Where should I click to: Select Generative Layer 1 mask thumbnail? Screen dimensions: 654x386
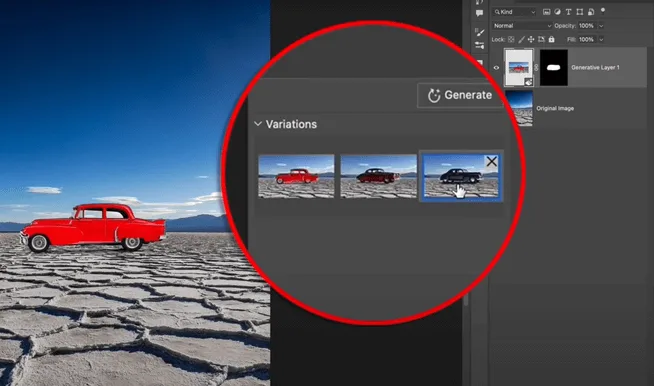point(554,68)
